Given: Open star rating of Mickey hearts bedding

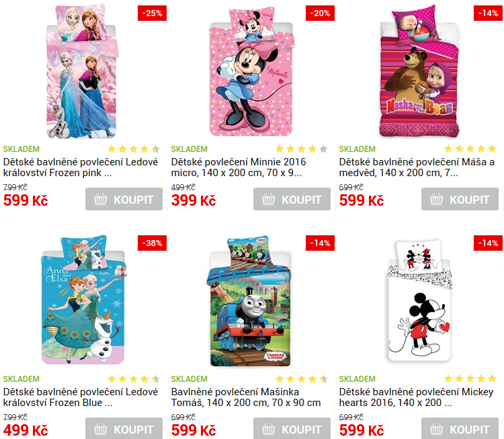Looking at the screenshot, I should [x=470, y=379].
